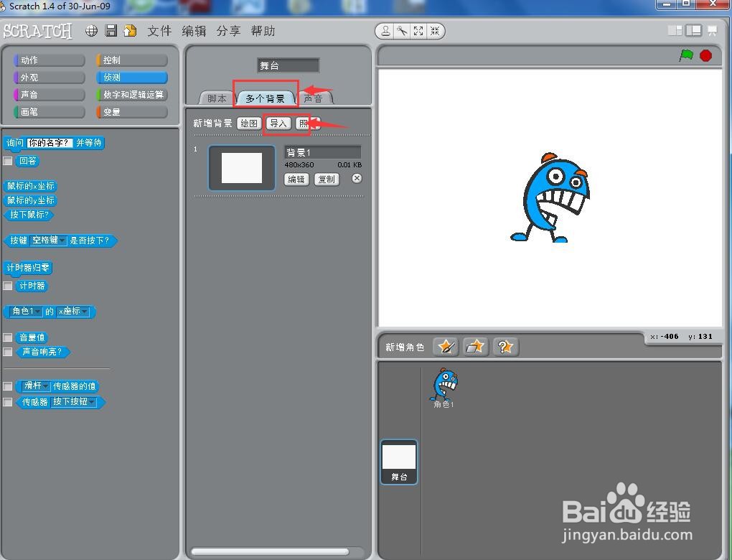Image resolution: width=732 pixels, height=560 pixels.
Task: Switch to small stage view mode
Action: [x=675, y=31]
